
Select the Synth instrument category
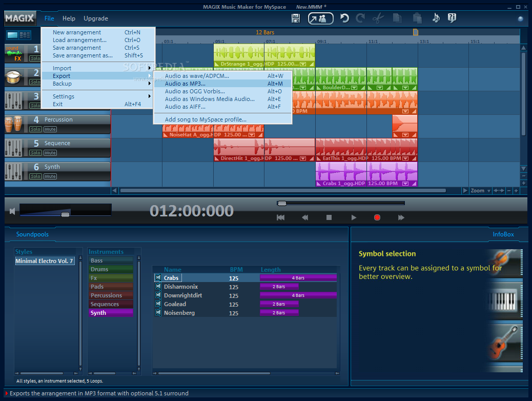(111, 313)
